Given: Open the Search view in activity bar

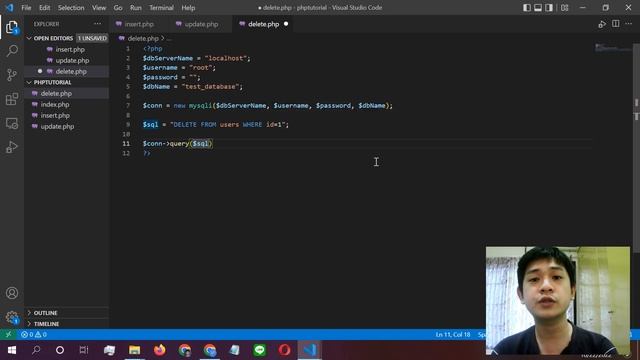Looking at the screenshot, I should (12, 51).
